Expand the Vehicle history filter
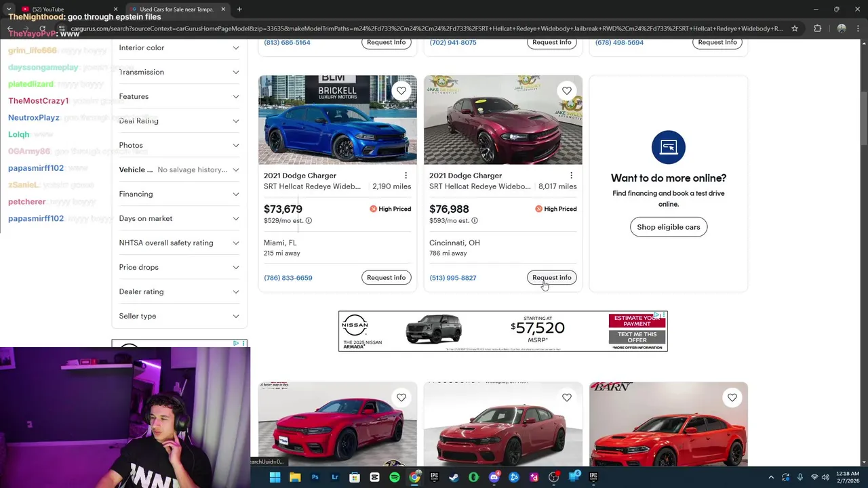 click(x=179, y=169)
